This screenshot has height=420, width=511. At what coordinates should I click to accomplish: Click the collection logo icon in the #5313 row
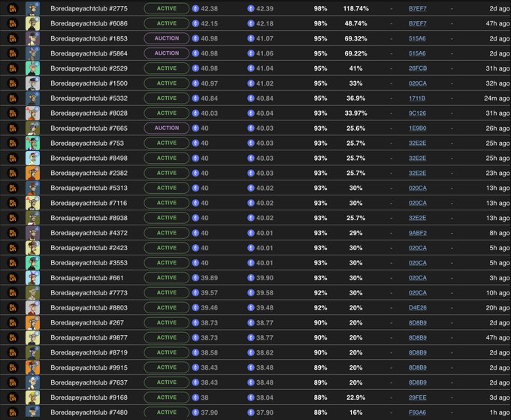(x=13, y=188)
